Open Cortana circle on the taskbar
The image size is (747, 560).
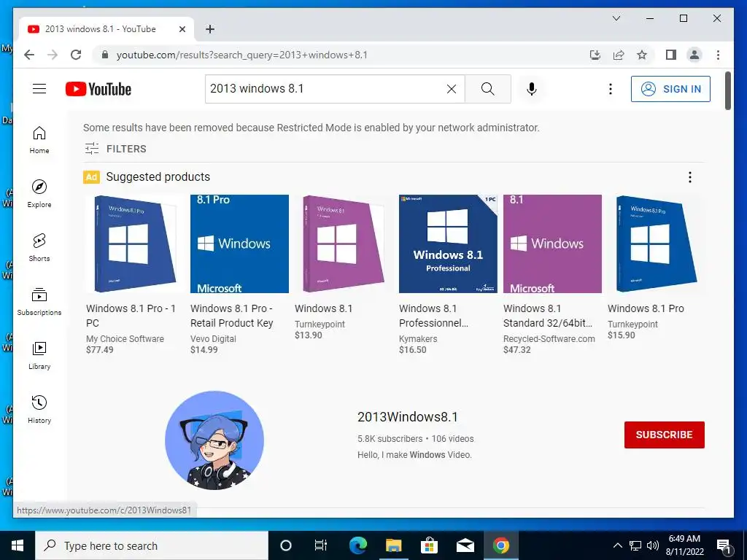click(285, 545)
